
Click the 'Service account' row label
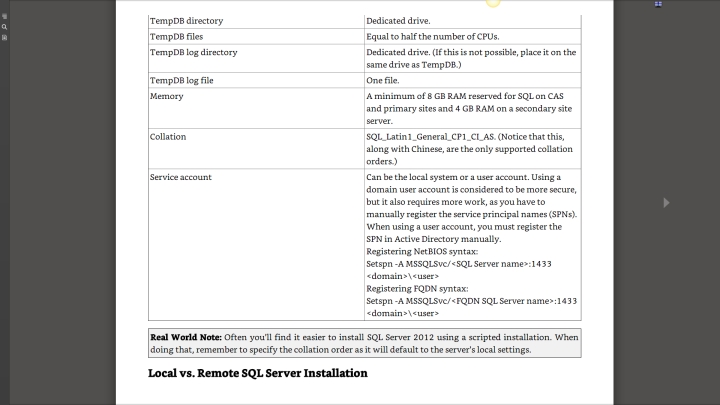tap(180, 177)
